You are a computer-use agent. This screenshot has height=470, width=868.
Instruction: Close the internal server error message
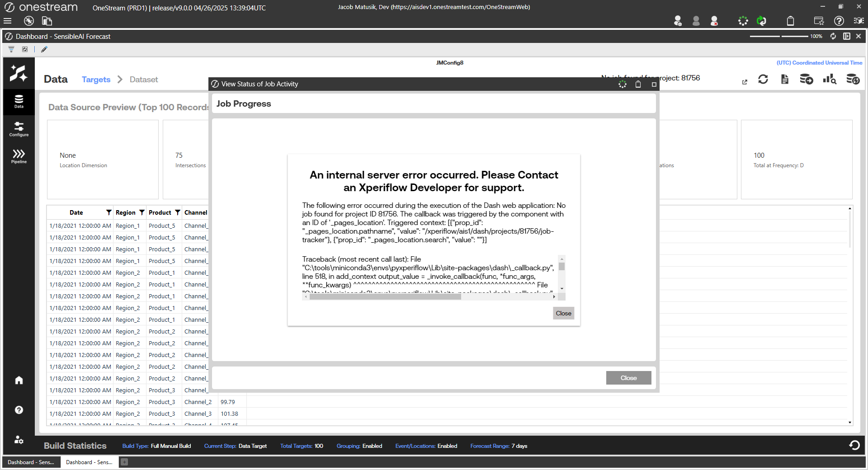click(563, 313)
